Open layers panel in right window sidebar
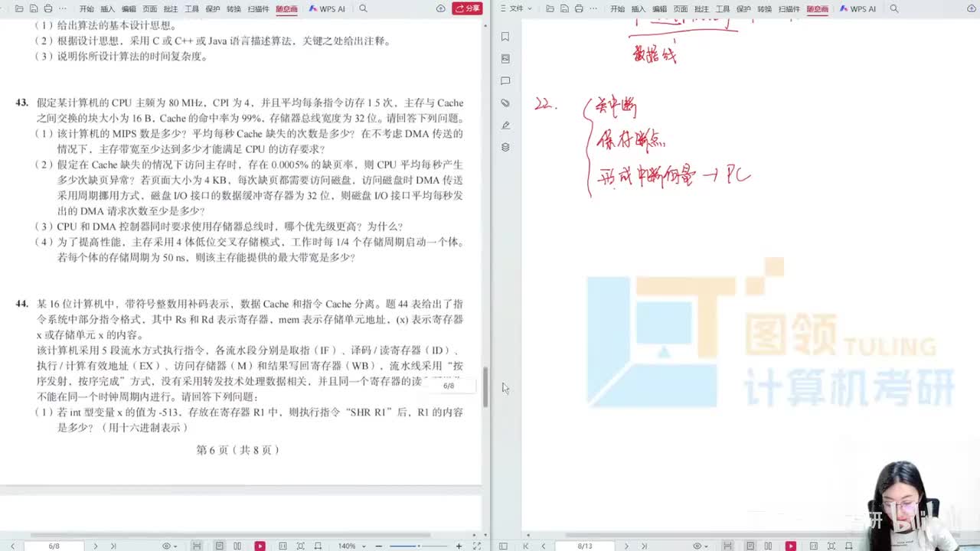 click(505, 147)
